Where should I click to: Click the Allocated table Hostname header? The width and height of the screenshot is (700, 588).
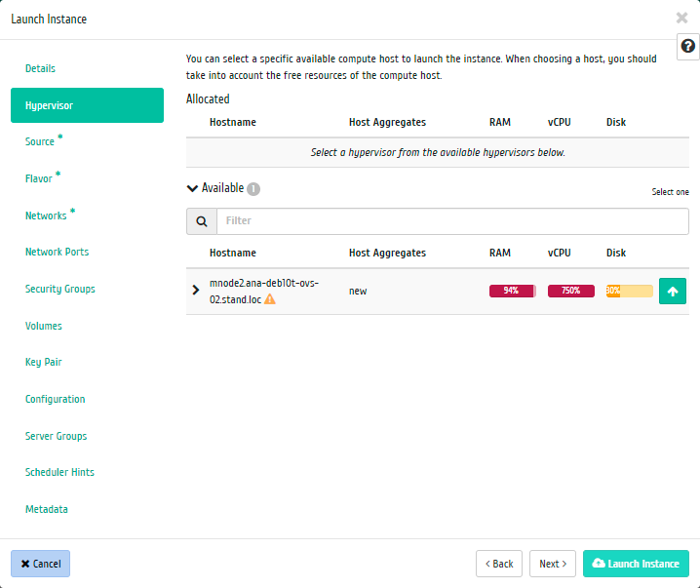click(x=233, y=122)
